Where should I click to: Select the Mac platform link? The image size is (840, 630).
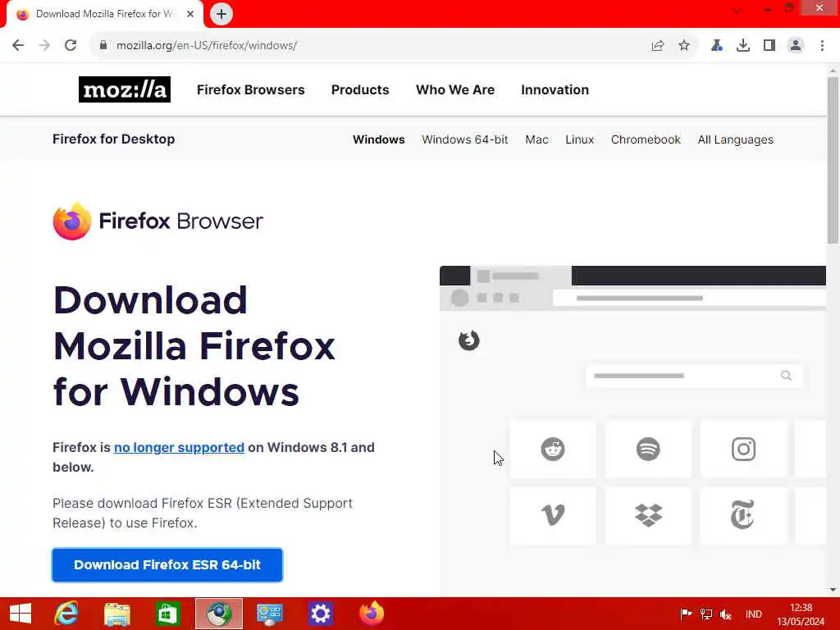click(x=536, y=139)
